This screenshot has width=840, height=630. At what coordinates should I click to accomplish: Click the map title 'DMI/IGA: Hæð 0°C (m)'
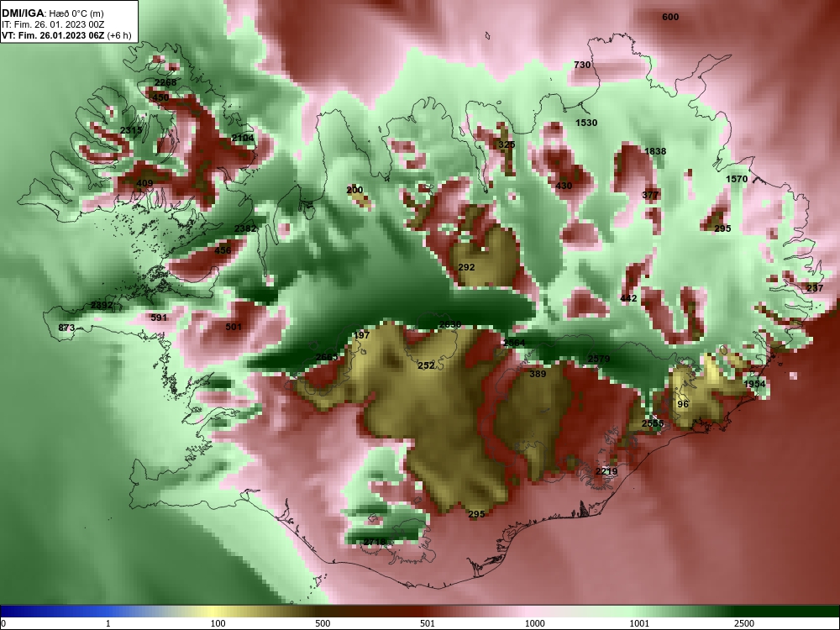click(52, 13)
